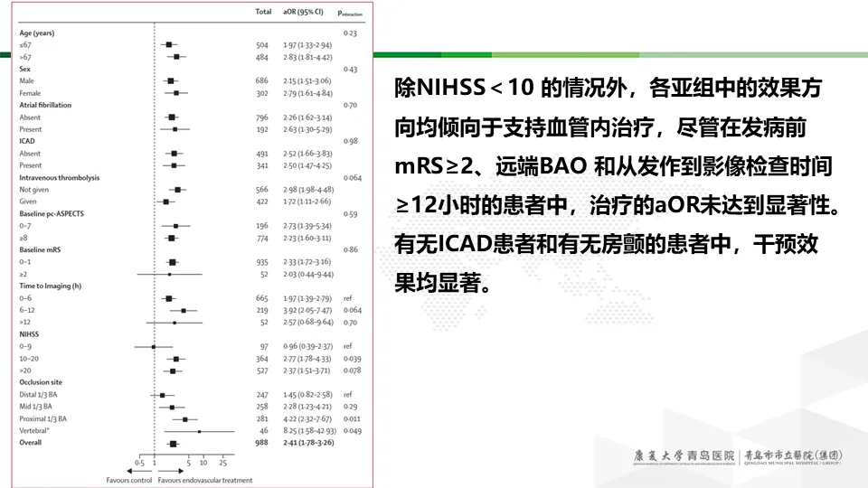Click aOR '3·92 (2·05–7·47)' value
The height and width of the screenshot is (488, 868).
point(307,310)
